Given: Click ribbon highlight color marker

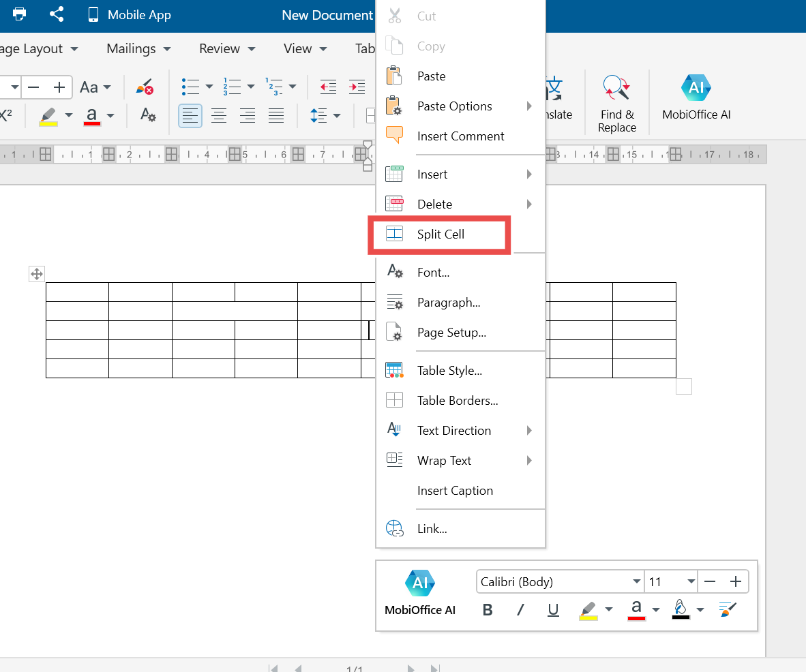Looking at the screenshot, I should (x=48, y=116).
